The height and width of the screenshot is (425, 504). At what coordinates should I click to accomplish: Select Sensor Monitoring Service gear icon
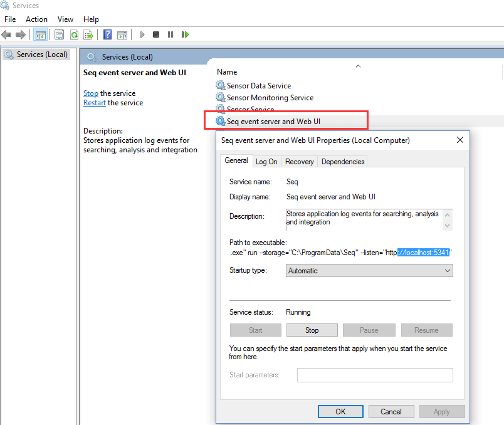(220, 97)
